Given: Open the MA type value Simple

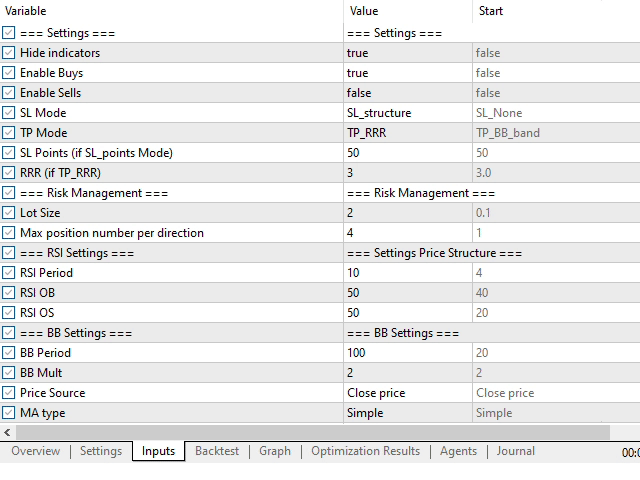Looking at the screenshot, I should [x=408, y=413].
